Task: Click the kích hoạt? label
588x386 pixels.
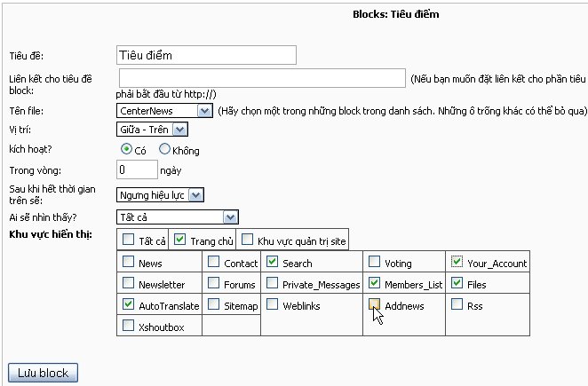Action: click(30, 149)
